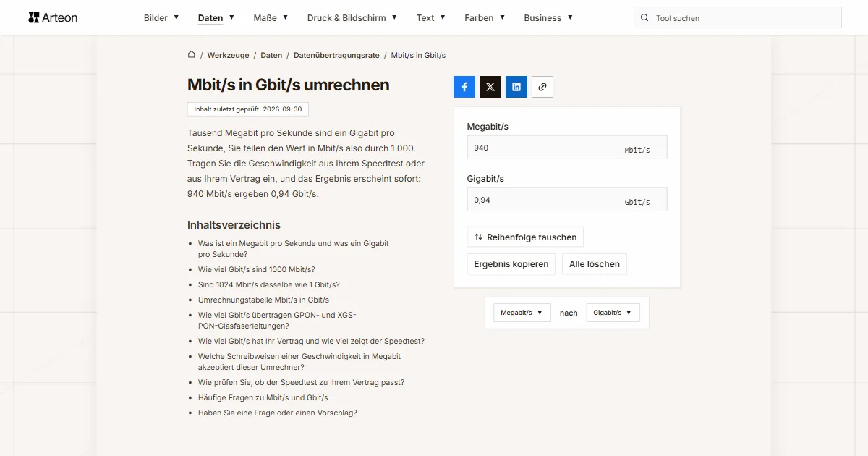The image size is (868, 456).
Task: Jump to 'Sind 1024 Mbit/s dasselbe wie 1 Gbit/s?'
Action: (x=269, y=284)
